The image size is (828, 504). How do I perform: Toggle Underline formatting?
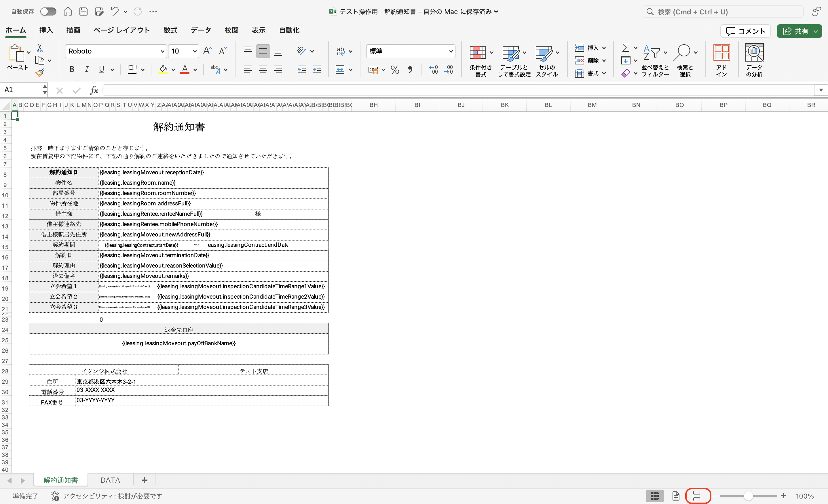[101, 70]
